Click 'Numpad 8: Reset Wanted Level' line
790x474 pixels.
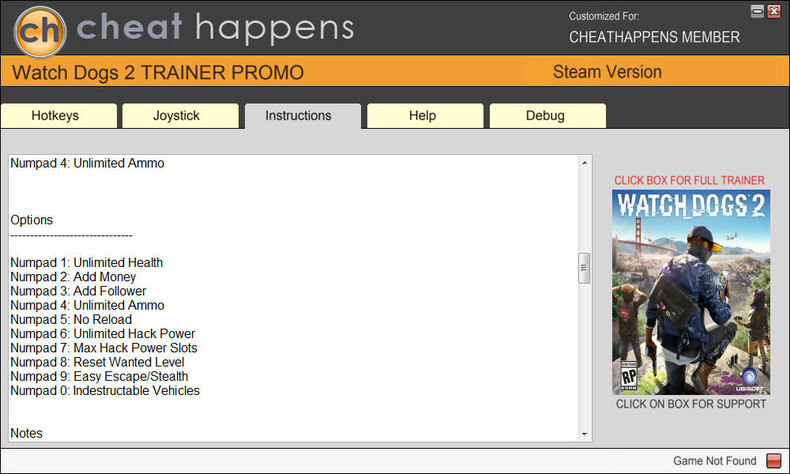pos(97,362)
